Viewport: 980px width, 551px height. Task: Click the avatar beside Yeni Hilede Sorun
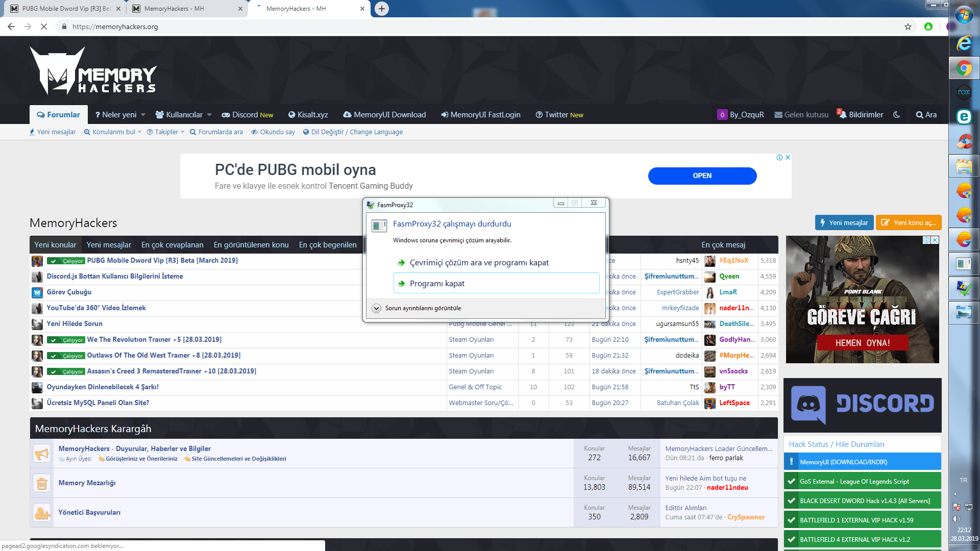click(37, 324)
